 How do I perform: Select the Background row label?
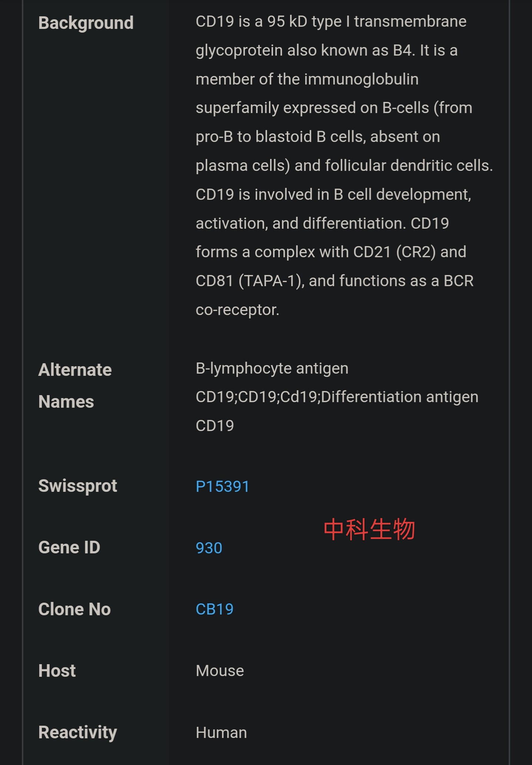point(86,23)
